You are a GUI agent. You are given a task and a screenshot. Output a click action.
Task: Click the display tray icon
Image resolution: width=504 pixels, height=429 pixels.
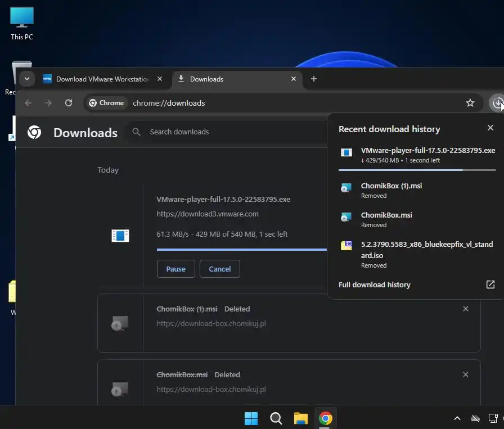[493, 418]
